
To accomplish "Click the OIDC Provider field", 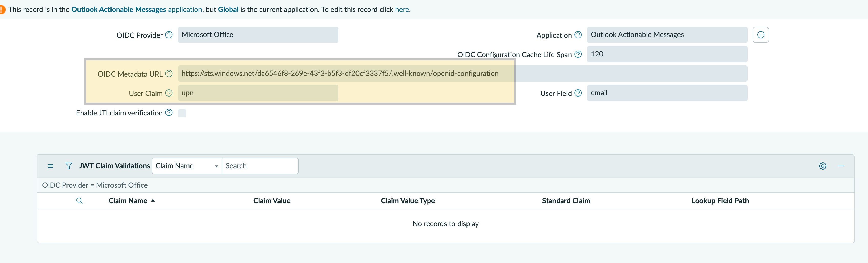I will pyautogui.click(x=258, y=35).
